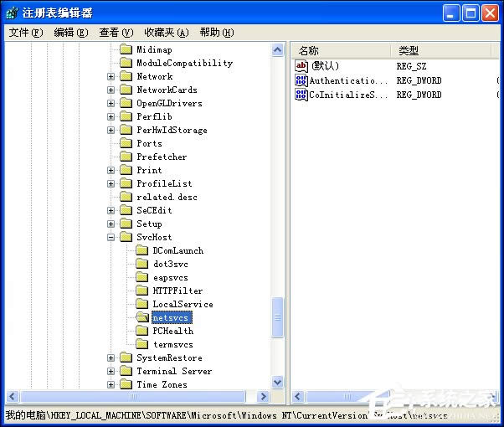Click the values pane scroll left arrow

click(298, 397)
